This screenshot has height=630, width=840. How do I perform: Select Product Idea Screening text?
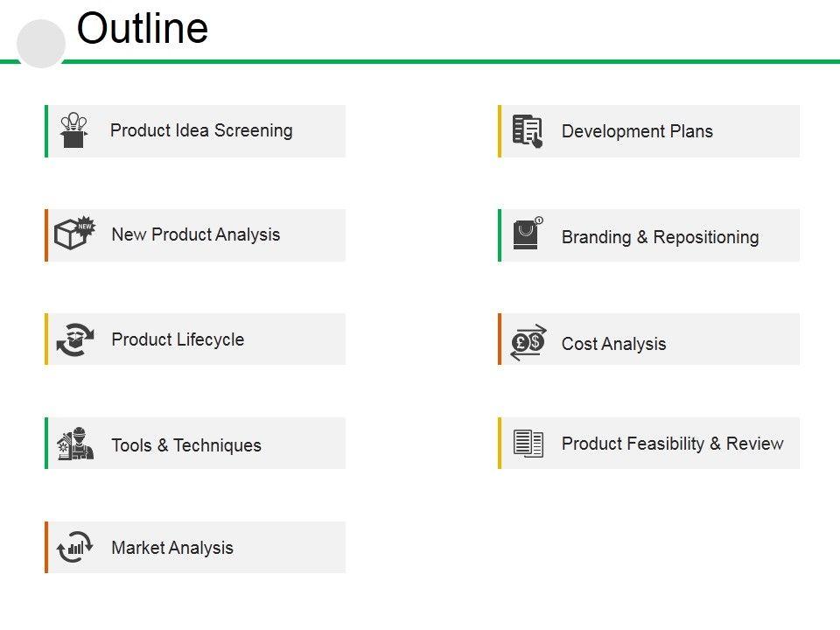(201, 130)
